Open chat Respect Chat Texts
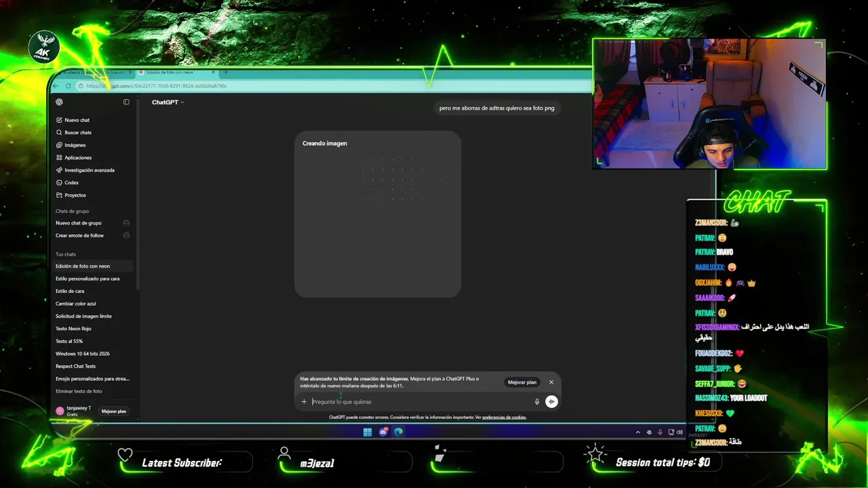Viewport: 868px width, 488px height. 75,367
